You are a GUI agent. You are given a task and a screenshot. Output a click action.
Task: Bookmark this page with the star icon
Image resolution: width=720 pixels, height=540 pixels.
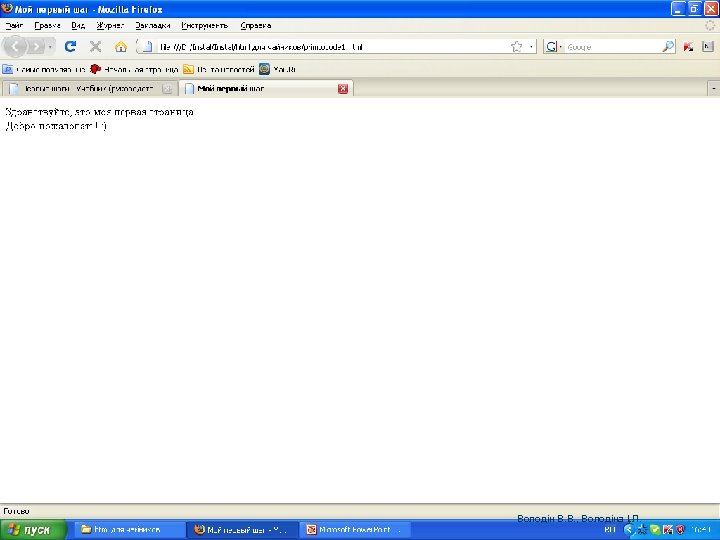pos(517,46)
